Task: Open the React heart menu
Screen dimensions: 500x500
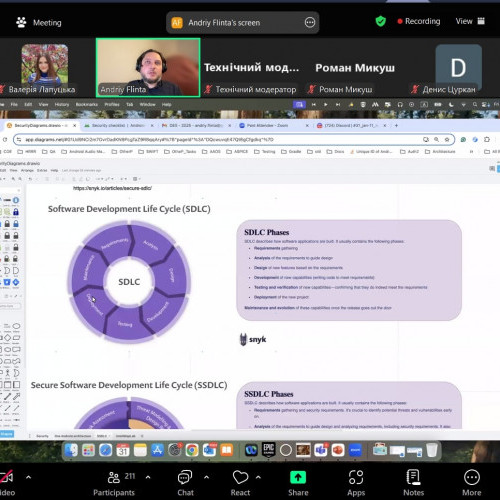Action: 240,482
